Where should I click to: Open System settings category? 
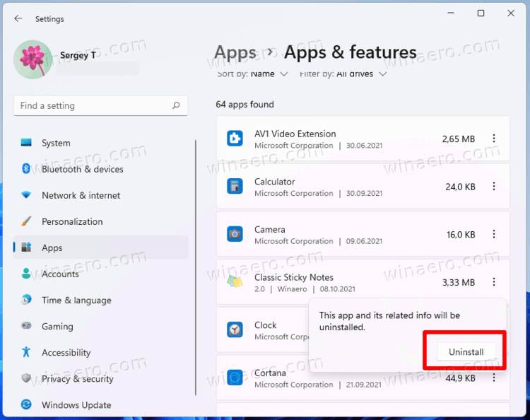(101, 143)
